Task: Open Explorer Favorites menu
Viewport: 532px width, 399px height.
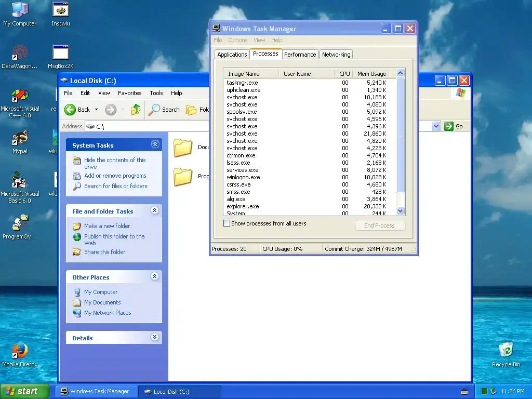Action: point(129,93)
